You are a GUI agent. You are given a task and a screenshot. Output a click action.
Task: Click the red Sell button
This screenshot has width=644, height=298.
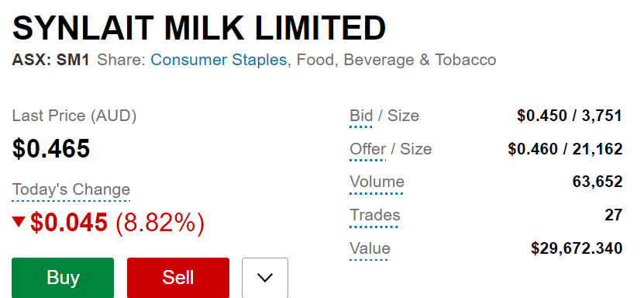[x=178, y=278]
